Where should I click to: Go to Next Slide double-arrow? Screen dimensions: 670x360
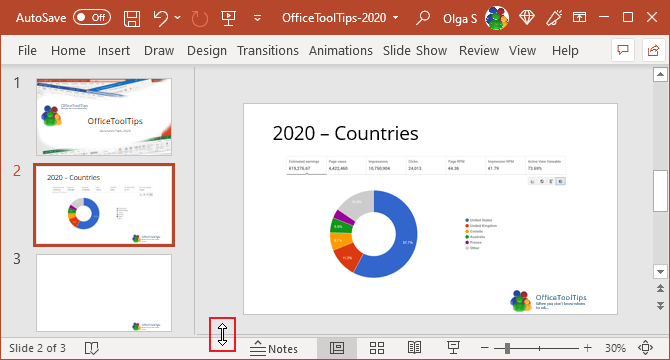click(x=660, y=305)
